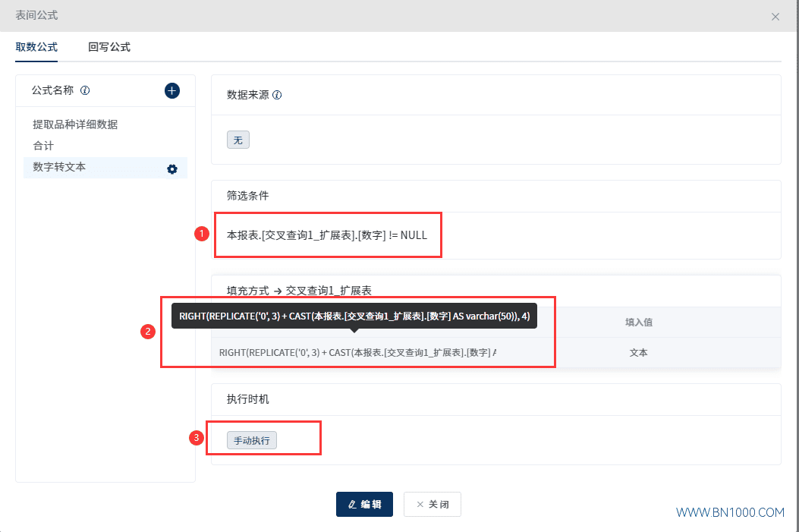Screen dimensions: 799x532
Task: Click the 筛选条件 section heading
Action: (x=247, y=196)
